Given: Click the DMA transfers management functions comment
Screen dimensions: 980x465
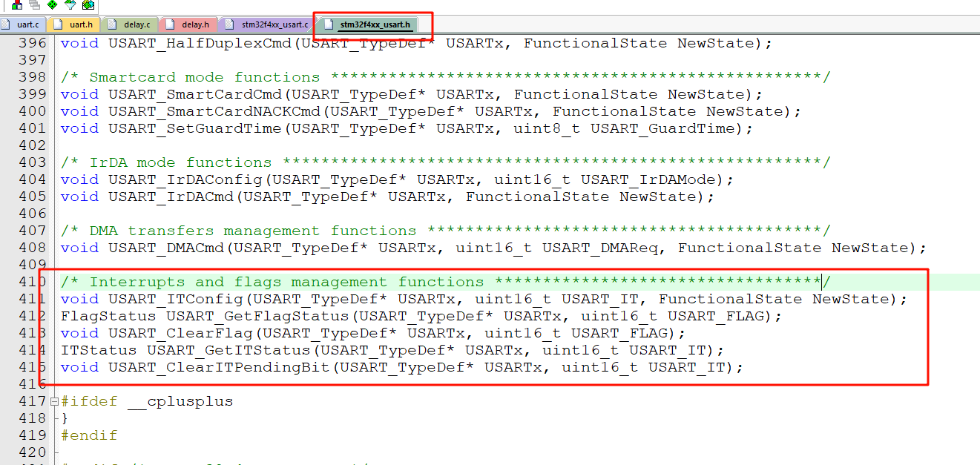Looking at the screenshot, I should point(445,231).
